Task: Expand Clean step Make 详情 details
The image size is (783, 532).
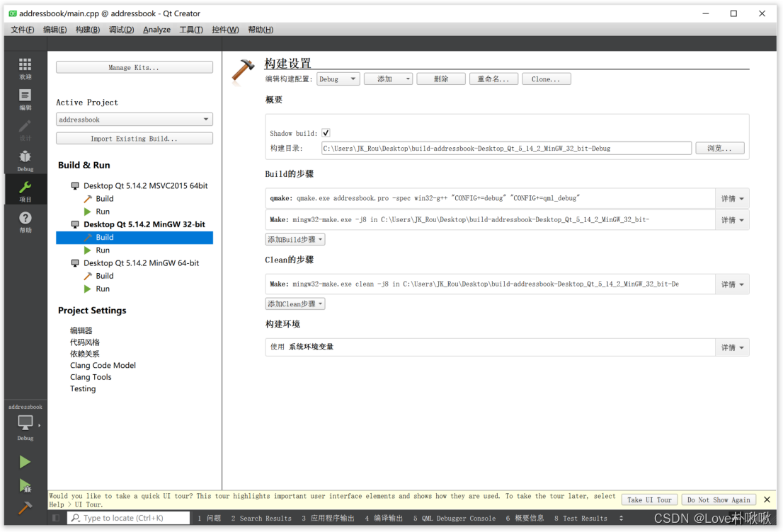Action: click(x=732, y=284)
